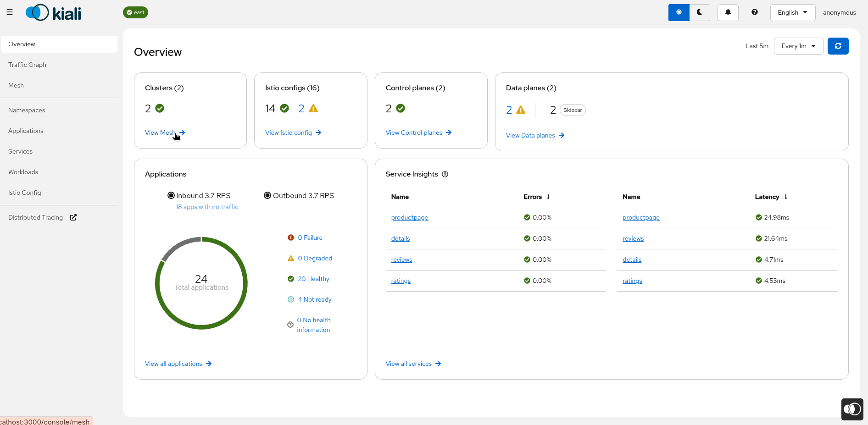
Task: Switch to dark theme
Action: click(x=700, y=12)
